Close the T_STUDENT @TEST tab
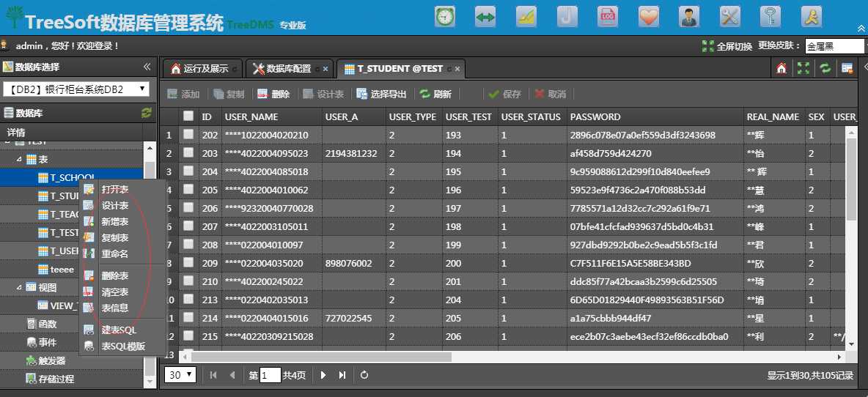This screenshot has height=397, width=868. 457,69
